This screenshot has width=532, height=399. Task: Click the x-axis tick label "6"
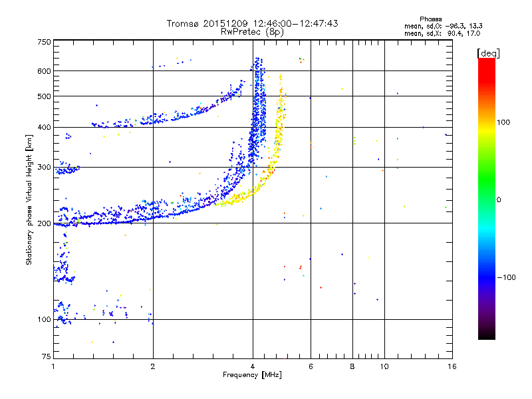pyautogui.click(x=311, y=366)
